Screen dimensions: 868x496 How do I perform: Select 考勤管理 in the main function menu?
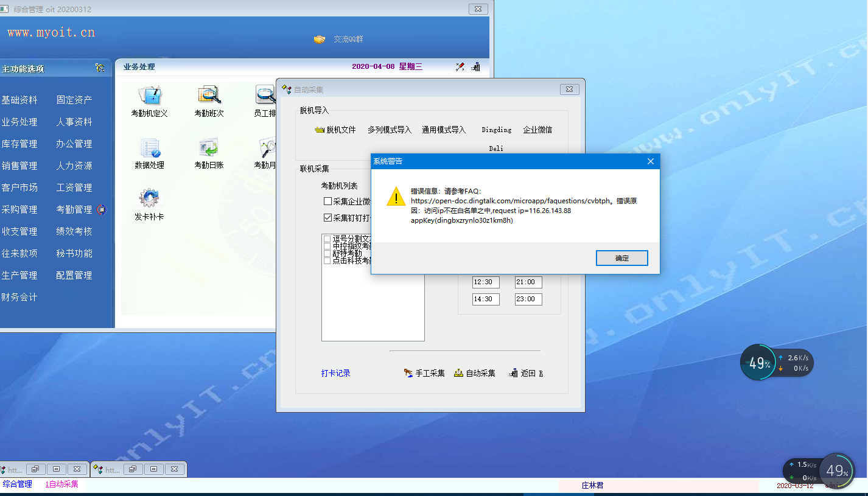(x=74, y=209)
